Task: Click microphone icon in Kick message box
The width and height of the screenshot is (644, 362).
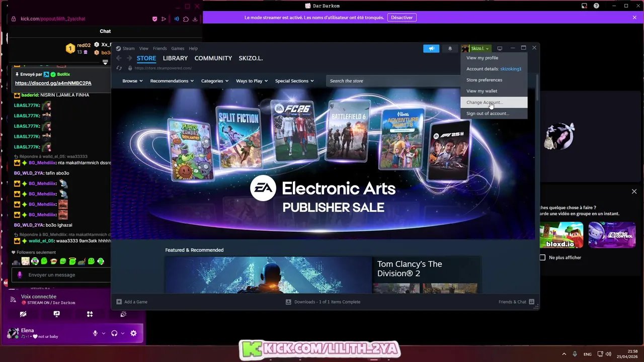Action: (x=20, y=275)
